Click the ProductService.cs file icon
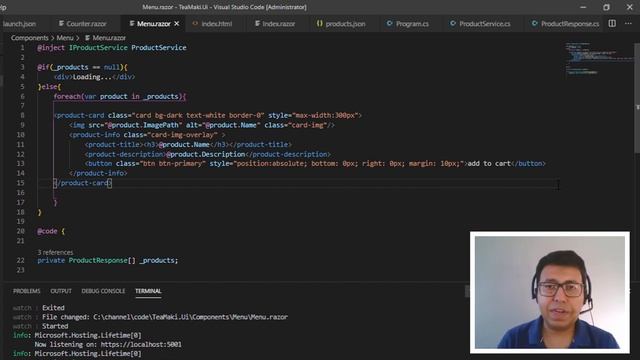 [x=453, y=24]
